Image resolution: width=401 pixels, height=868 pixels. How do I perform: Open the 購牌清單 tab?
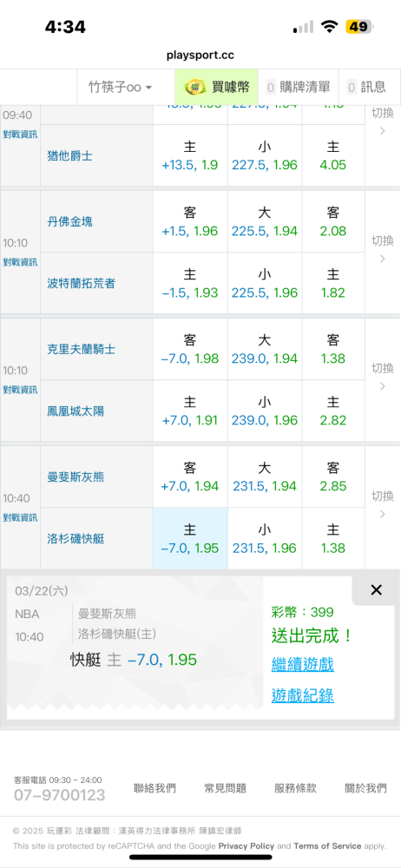298,87
